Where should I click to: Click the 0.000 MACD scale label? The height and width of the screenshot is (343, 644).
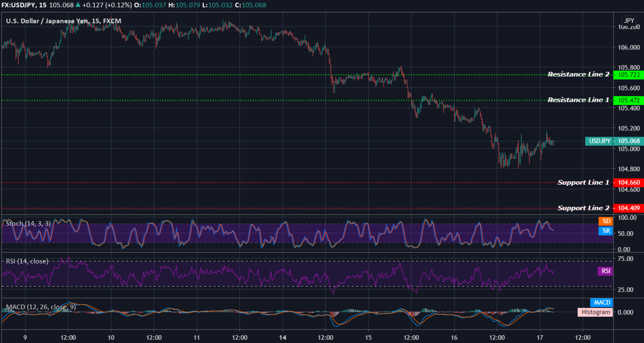click(x=626, y=312)
